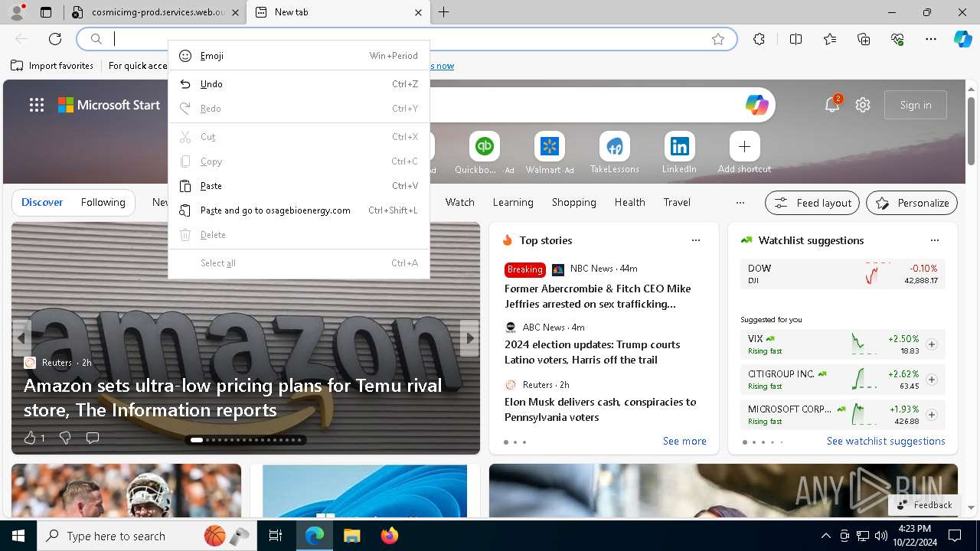The width and height of the screenshot is (980, 551).
Task: Click the Copilot icon in search box
Action: pyautogui.click(x=756, y=105)
